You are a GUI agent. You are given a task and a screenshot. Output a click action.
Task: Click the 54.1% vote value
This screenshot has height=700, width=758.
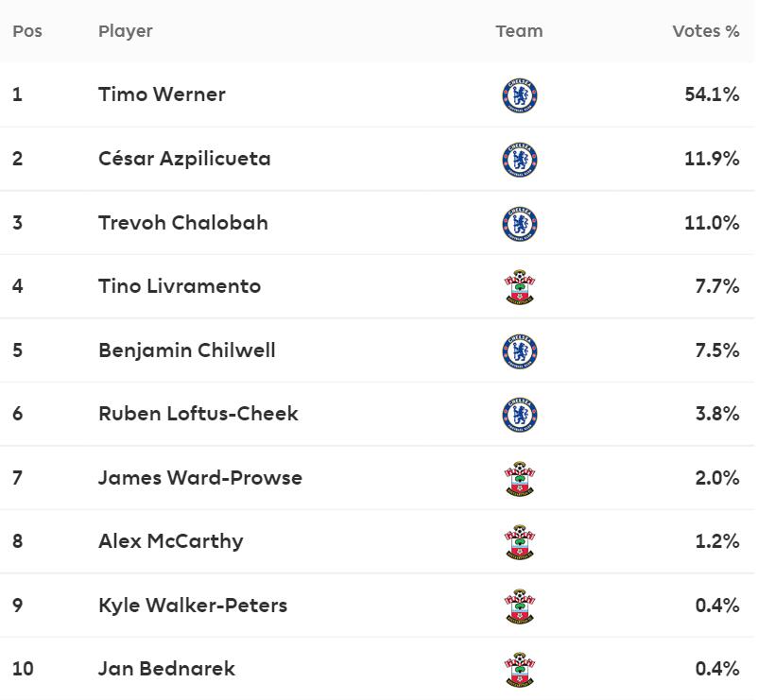click(x=712, y=94)
